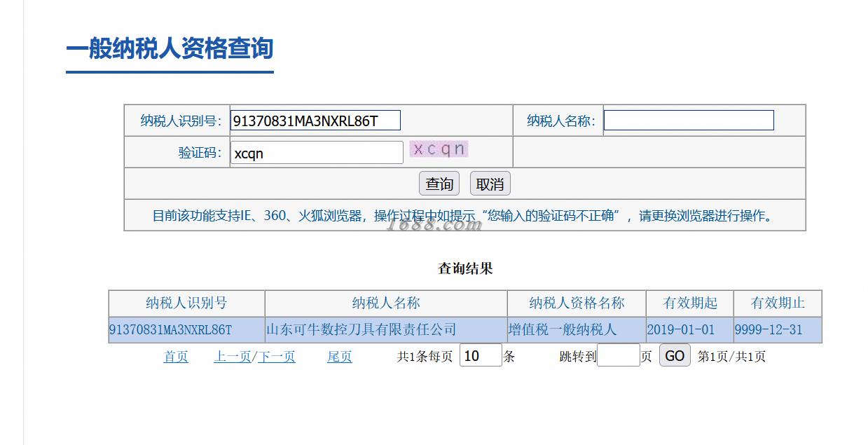The height and width of the screenshot is (445, 868).
Task: Open the 首页 pagination link
Action: tap(176, 357)
